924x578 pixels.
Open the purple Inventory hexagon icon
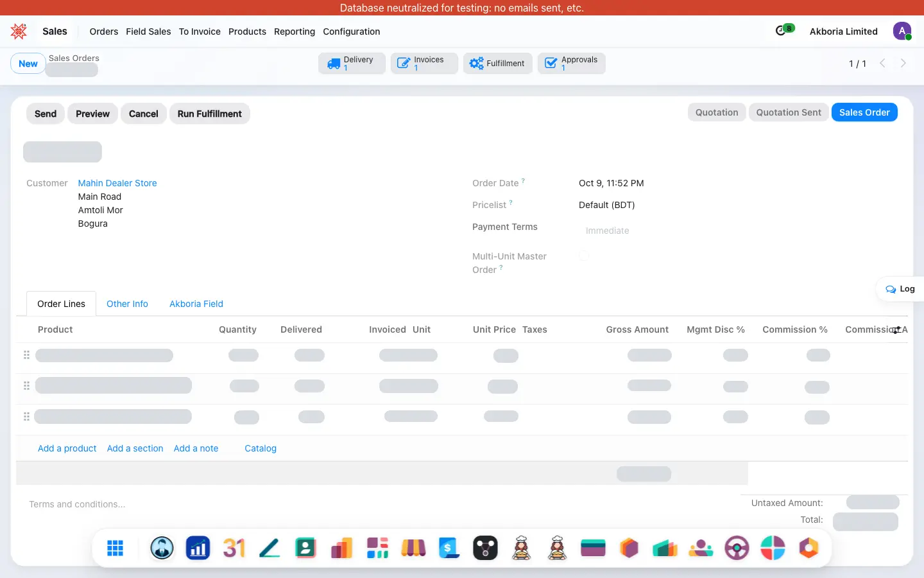[629, 548]
